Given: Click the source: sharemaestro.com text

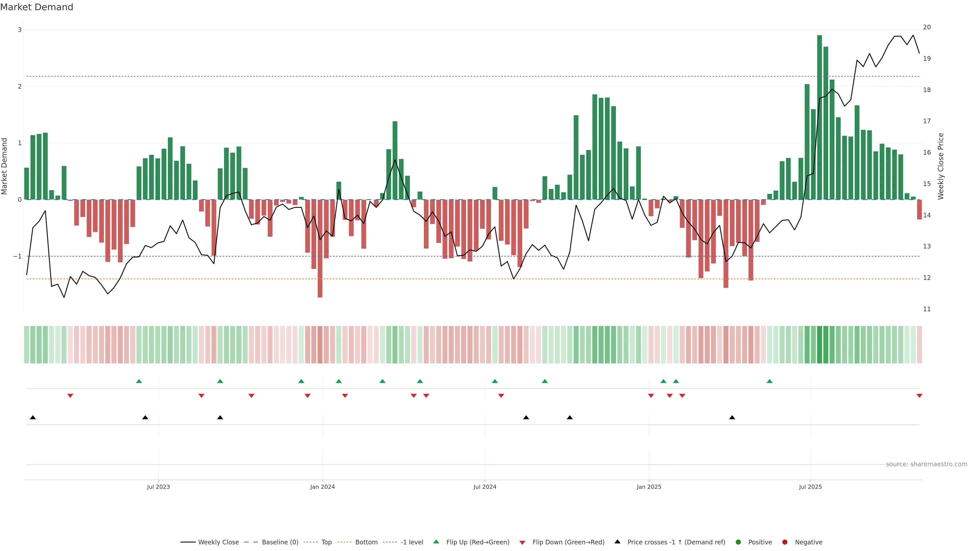Looking at the screenshot, I should click(926, 464).
